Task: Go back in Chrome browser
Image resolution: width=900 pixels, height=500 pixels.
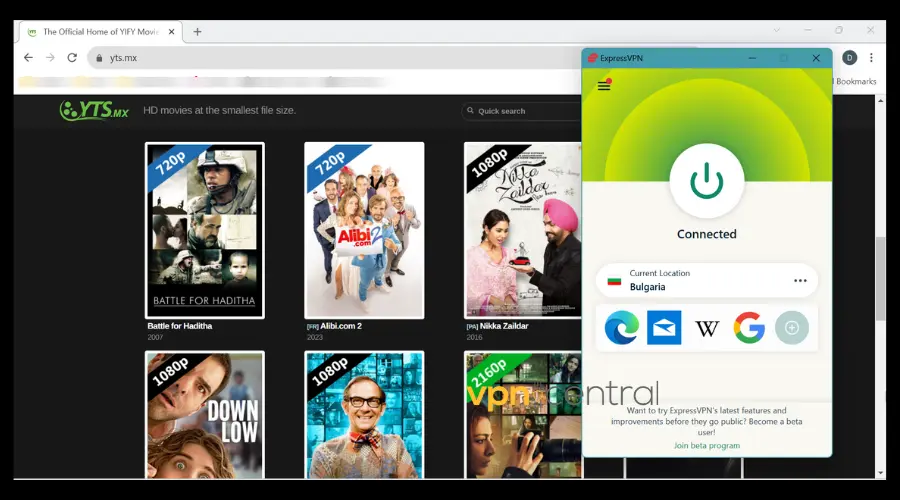Action: tap(28, 57)
